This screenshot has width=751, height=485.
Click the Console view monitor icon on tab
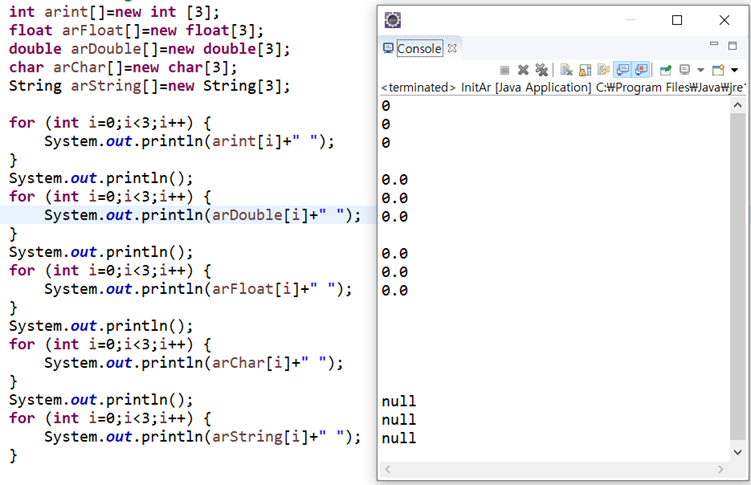click(388, 48)
